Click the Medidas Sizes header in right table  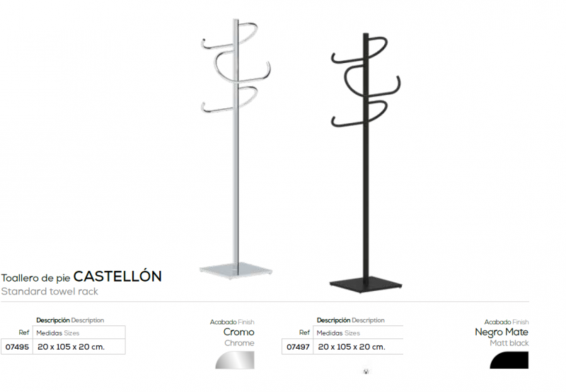pos(338,333)
